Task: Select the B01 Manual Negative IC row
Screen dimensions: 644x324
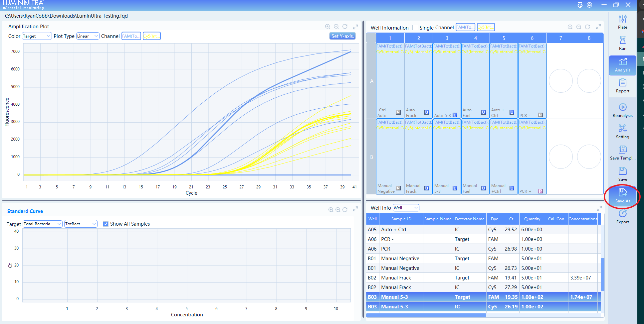Action: click(483, 268)
